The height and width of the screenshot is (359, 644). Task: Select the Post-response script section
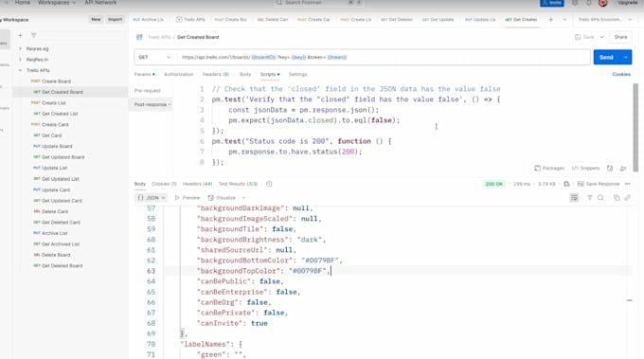point(152,105)
